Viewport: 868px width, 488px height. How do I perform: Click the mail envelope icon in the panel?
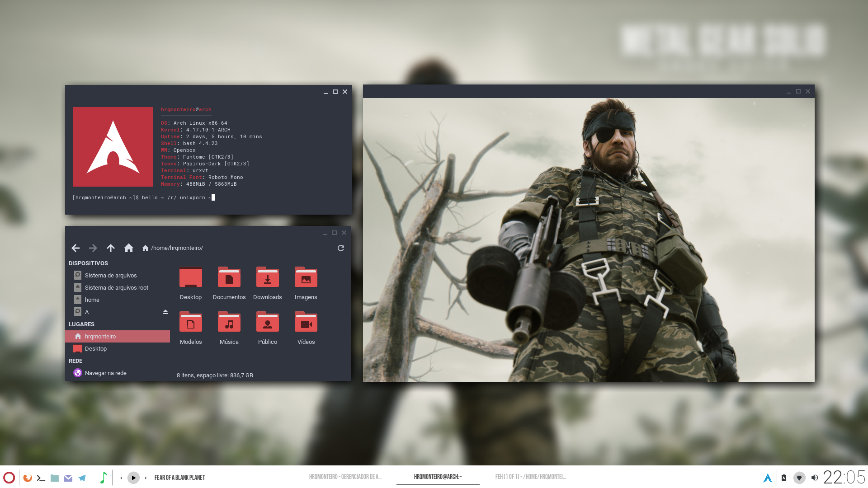point(68,478)
